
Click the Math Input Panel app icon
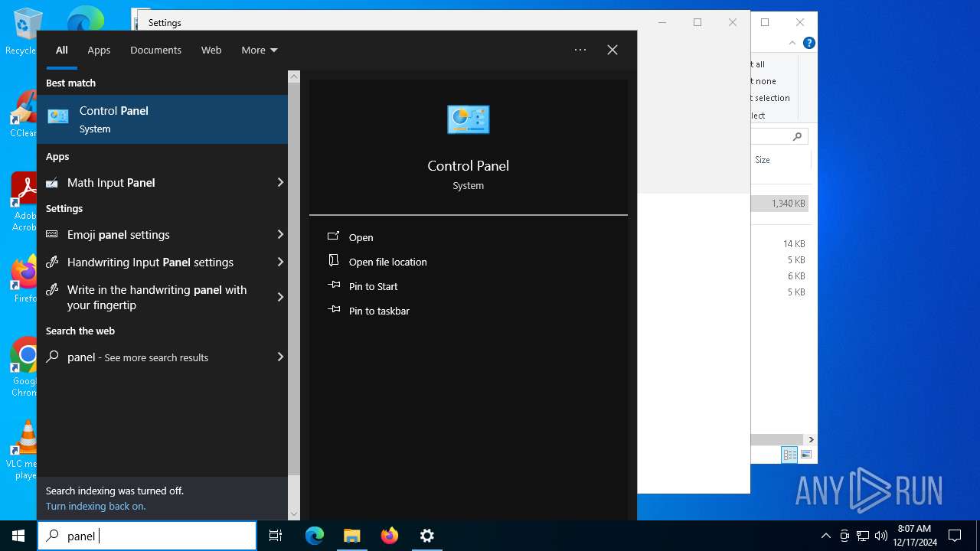pyautogui.click(x=52, y=183)
